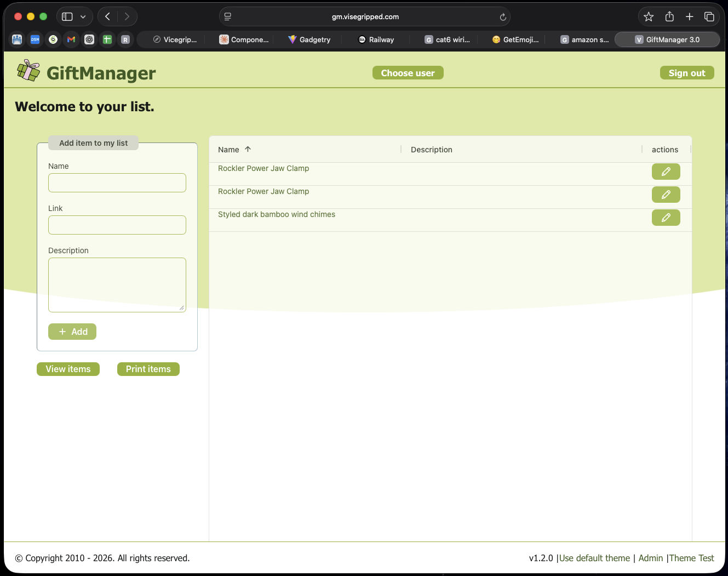Open the Admin link in footer
The width and height of the screenshot is (728, 576).
(651, 558)
